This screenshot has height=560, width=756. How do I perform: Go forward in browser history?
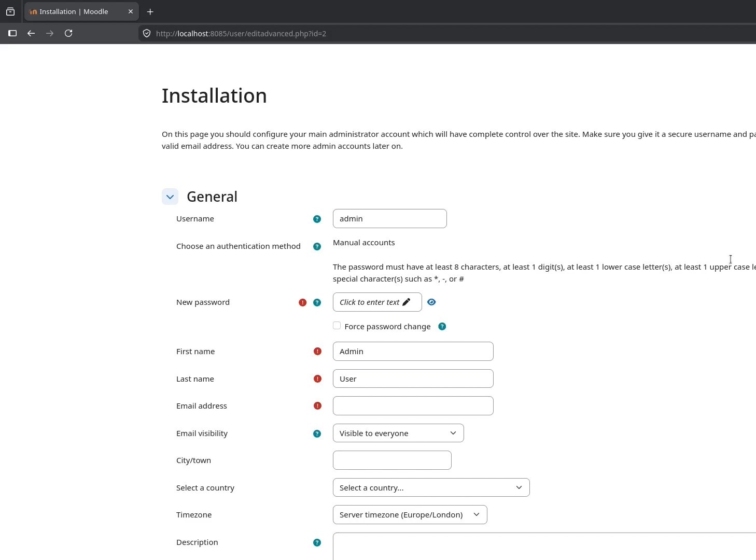[x=50, y=33]
